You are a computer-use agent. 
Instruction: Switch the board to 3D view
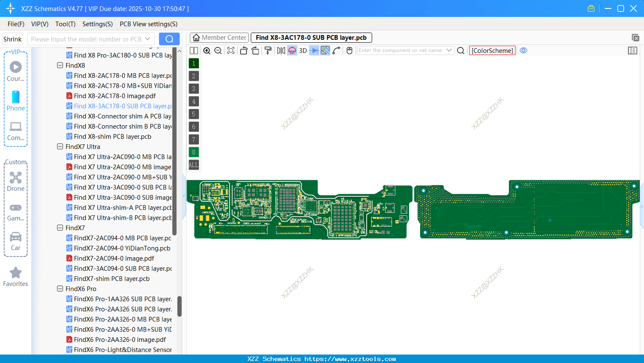click(x=302, y=50)
